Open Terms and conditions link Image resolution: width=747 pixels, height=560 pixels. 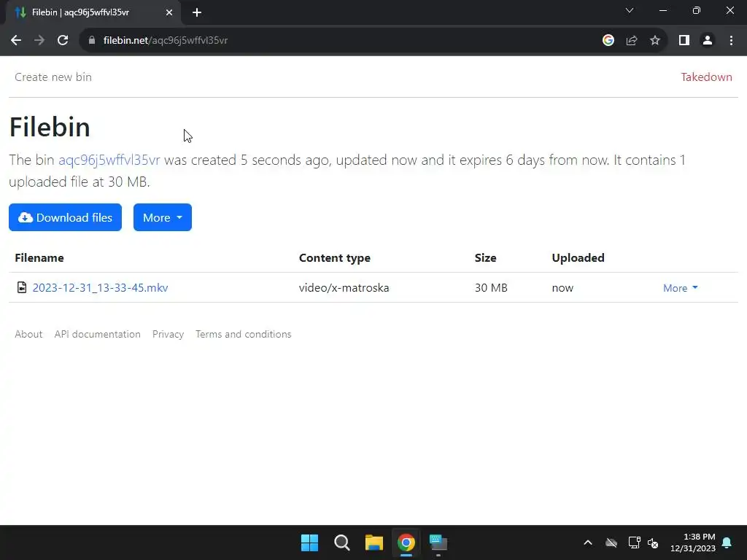tap(244, 334)
